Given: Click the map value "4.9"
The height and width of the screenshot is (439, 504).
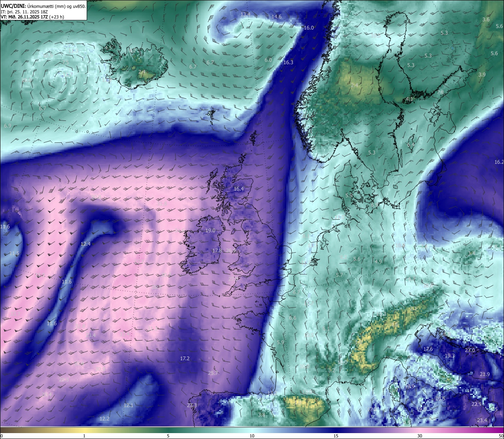Looking at the screenshot, I should 378,262.
